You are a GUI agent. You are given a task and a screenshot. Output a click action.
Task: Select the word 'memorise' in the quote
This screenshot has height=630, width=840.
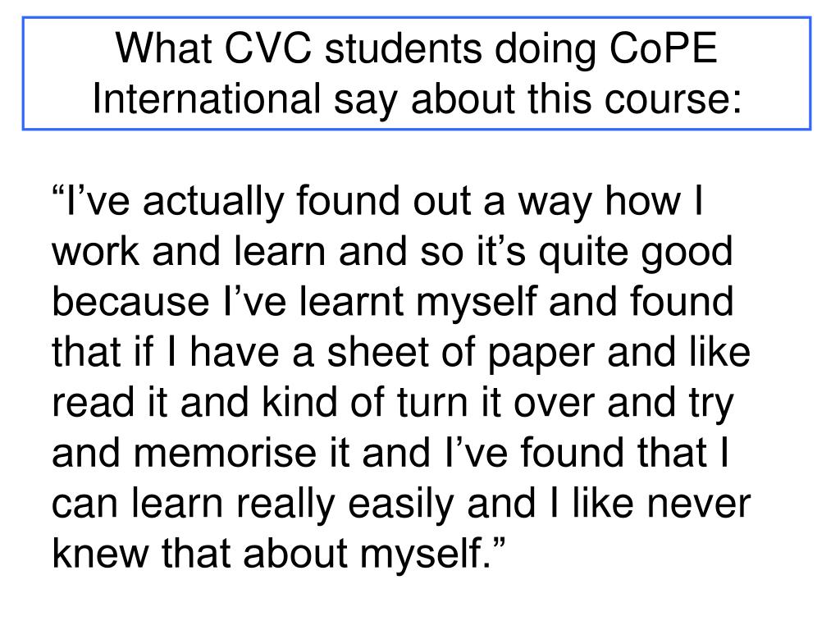click(225, 453)
